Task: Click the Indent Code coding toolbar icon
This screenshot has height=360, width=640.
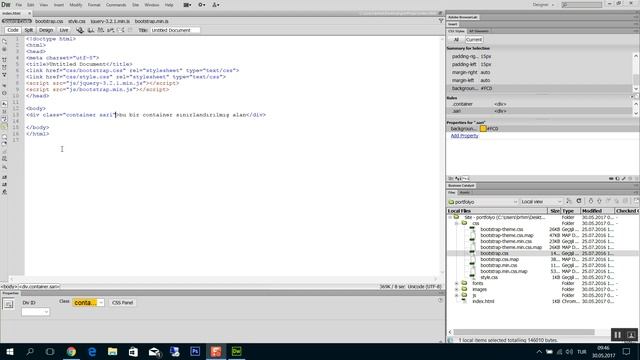Action: pyautogui.click(x=4, y=177)
